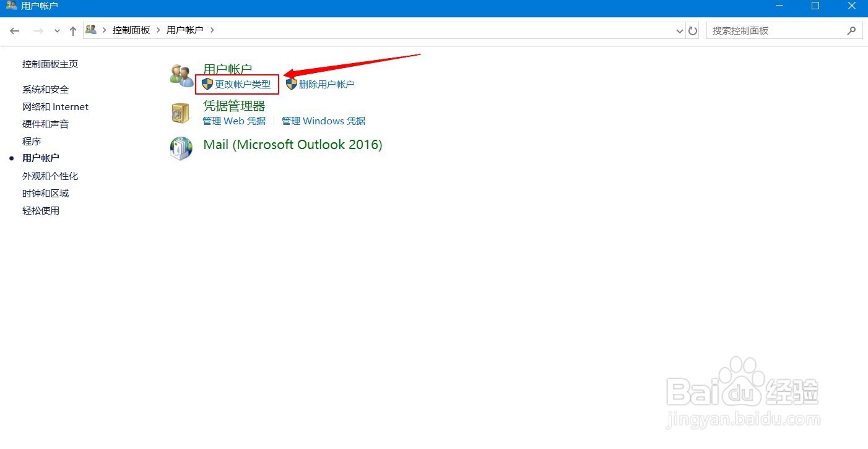Image resolution: width=868 pixels, height=449 pixels.
Task: Click the window title bar user icon
Action: click(11, 6)
